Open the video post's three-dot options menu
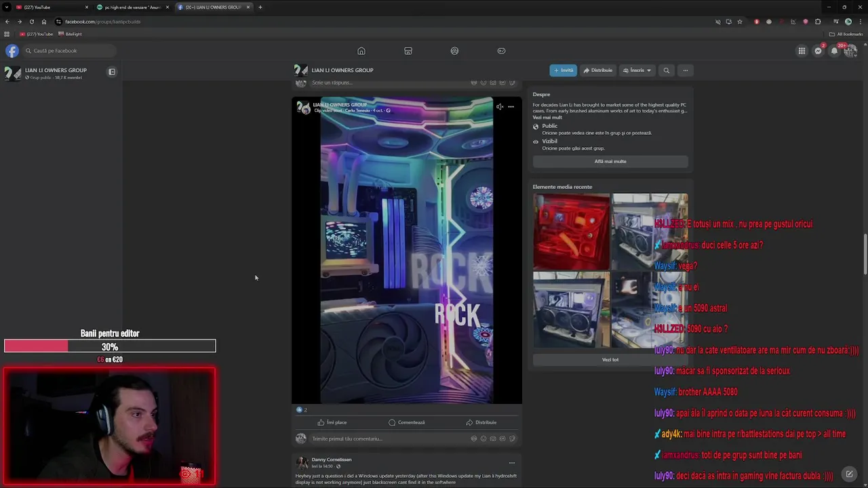 pos(511,106)
